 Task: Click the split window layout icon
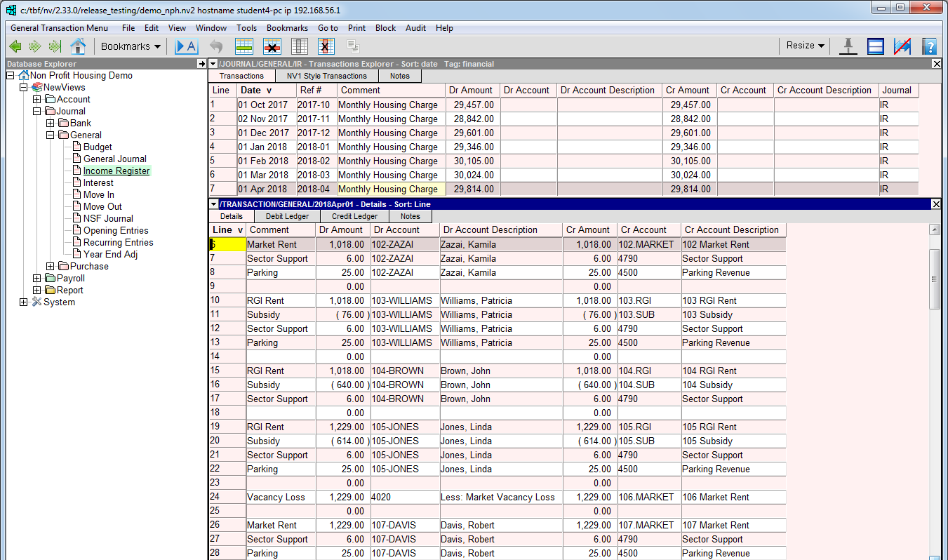875,46
